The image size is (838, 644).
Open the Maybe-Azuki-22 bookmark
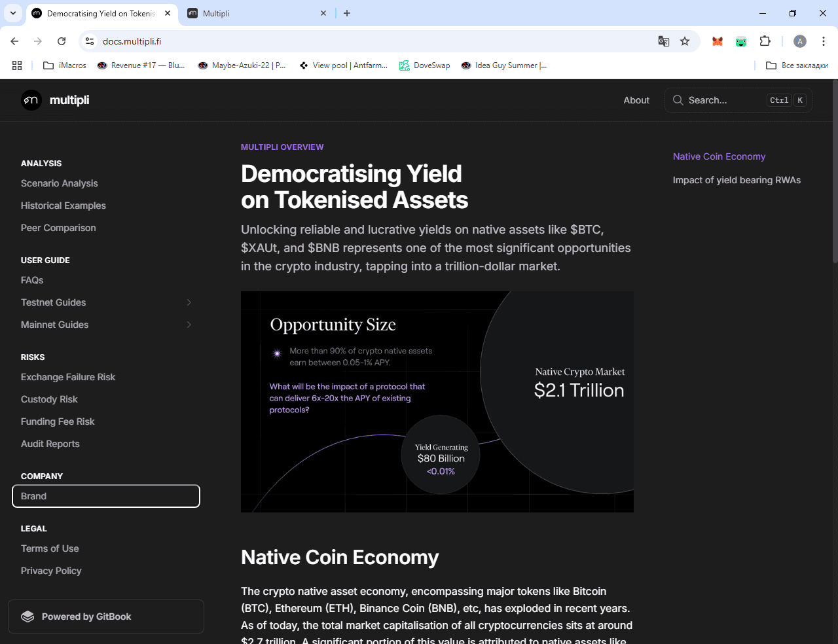point(242,65)
